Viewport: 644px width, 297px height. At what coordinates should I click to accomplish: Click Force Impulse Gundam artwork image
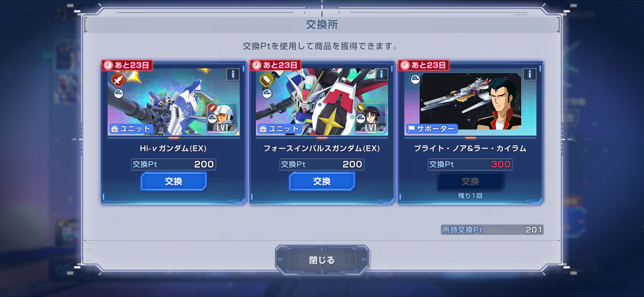coord(322,102)
